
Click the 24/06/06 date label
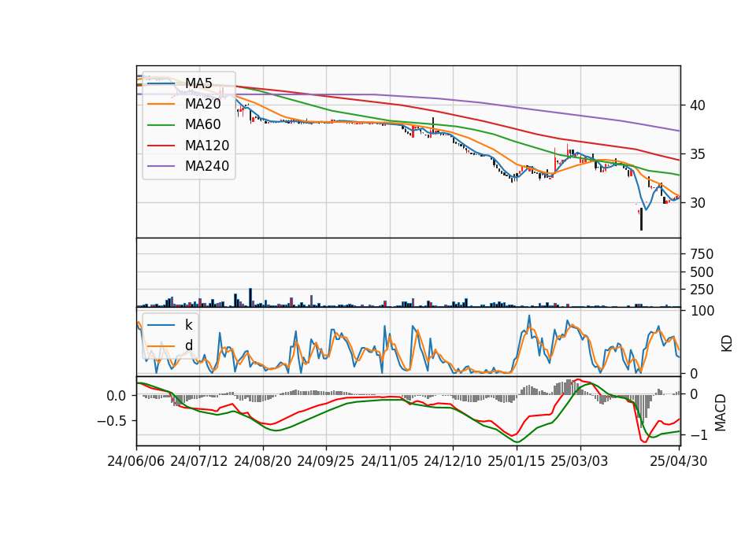[x=136, y=461]
